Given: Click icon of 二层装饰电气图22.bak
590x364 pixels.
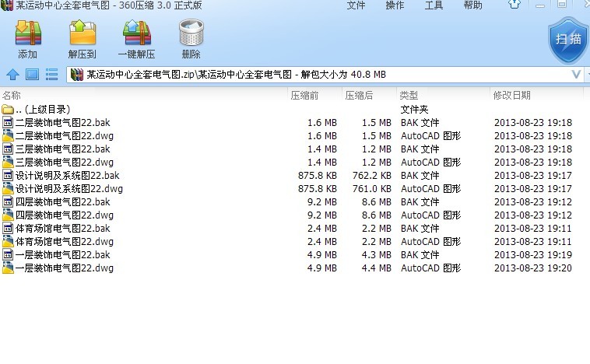Looking at the screenshot, I should tap(8, 123).
